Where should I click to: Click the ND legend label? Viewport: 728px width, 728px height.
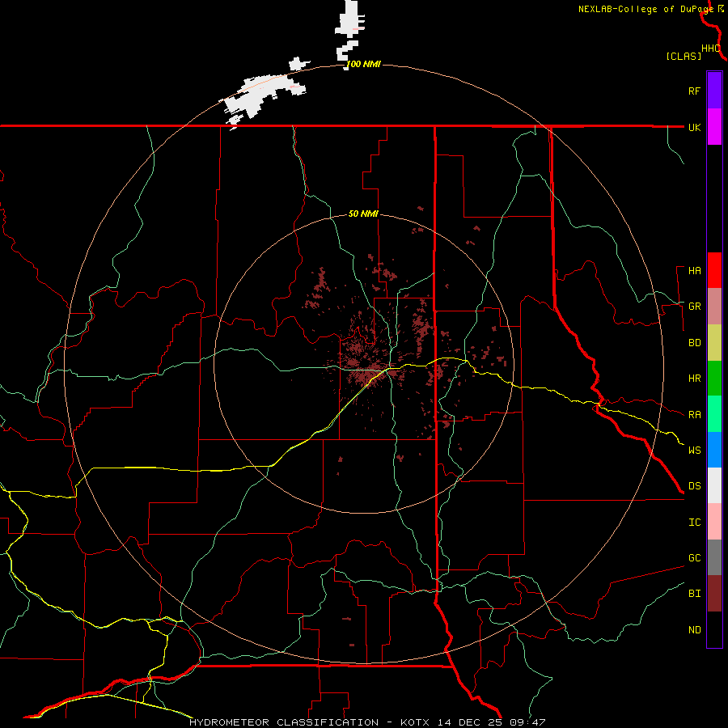[694, 630]
